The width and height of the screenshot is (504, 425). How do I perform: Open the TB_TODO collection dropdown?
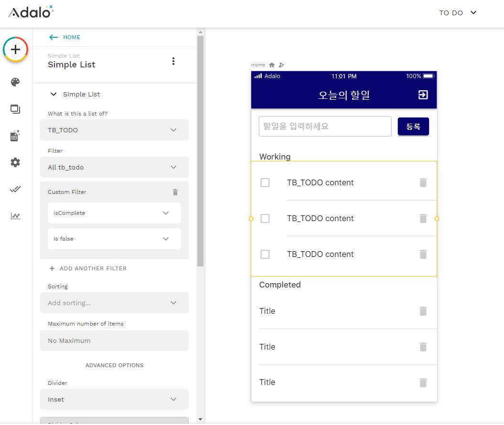pos(114,130)
